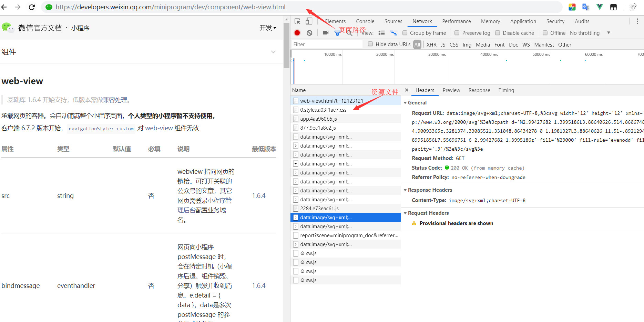
Task: Check the Hide data URLs checkbox
Action: [x=370, y=44]
